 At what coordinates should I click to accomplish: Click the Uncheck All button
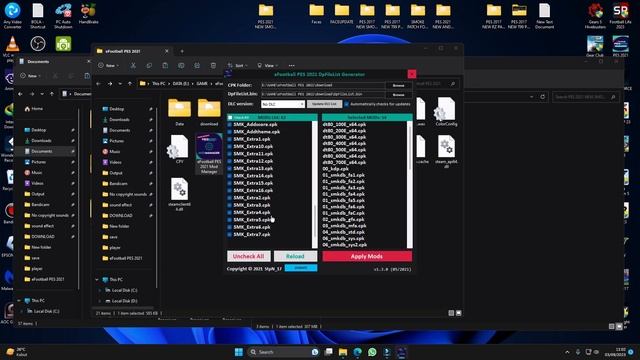249,256
